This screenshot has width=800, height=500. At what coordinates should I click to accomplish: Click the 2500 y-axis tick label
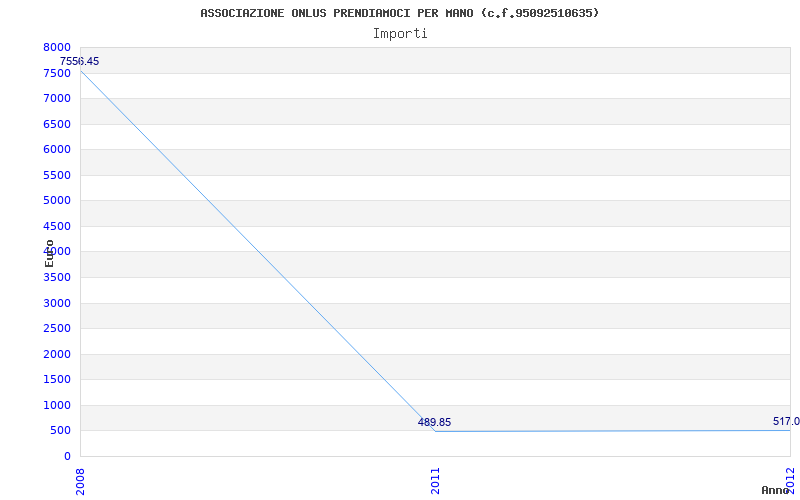(x=57, y=329)
